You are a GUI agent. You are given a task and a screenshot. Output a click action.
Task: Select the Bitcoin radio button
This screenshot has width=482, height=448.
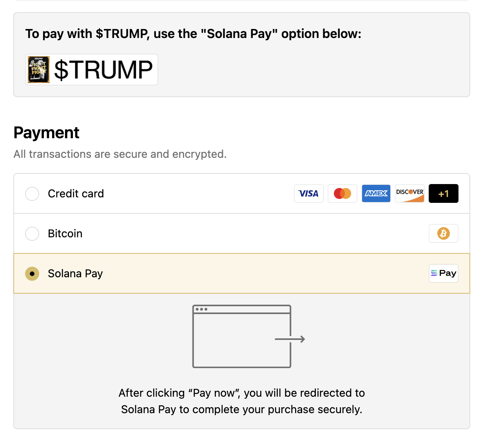click(32, 234)
